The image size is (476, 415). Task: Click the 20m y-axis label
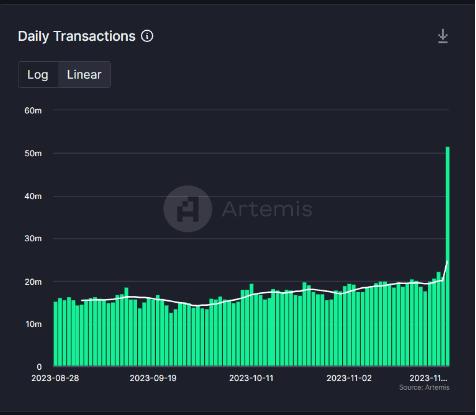pos(33,282)
